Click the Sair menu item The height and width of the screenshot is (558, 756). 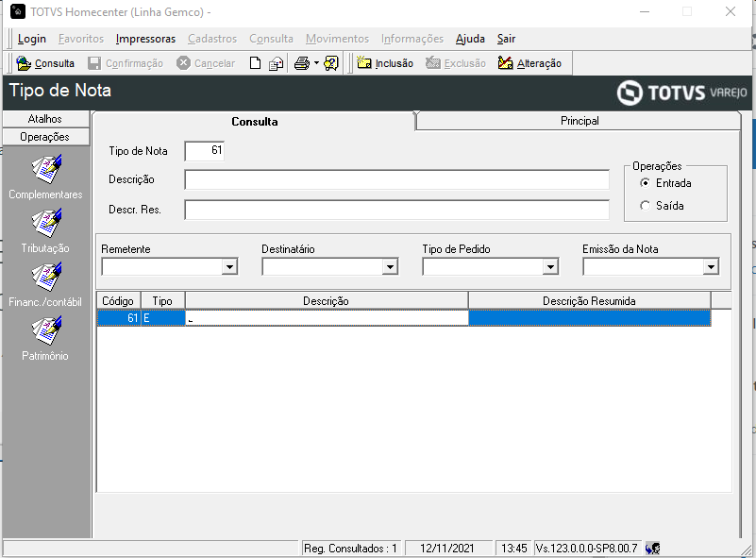tap(506, 39)
